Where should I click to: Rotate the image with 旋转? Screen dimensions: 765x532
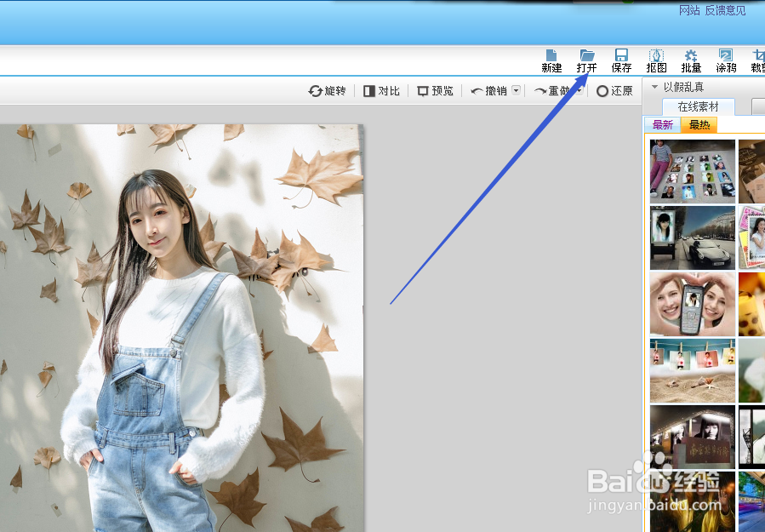click(x=327, y=91)
